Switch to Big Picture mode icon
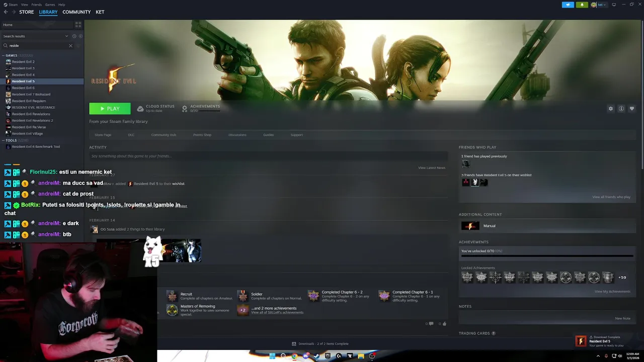Image resolution: width=644 pixels, height=362 pixels. pos(614,5)
